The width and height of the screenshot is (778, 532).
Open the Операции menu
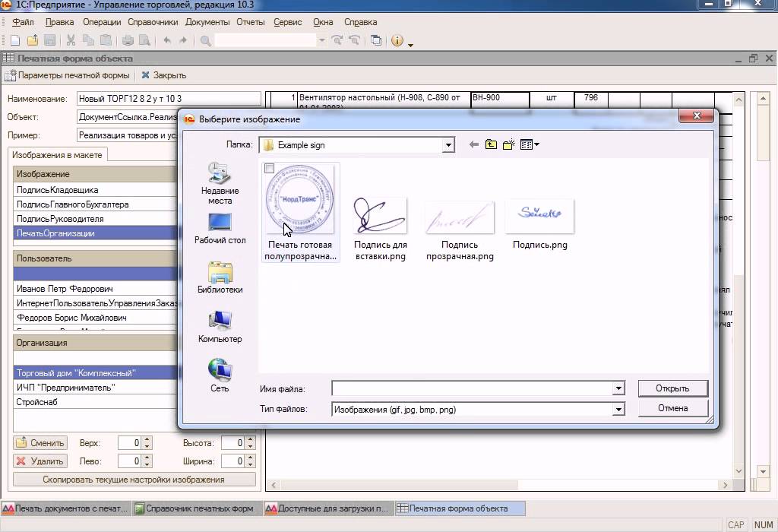click(x=102, y=22)
